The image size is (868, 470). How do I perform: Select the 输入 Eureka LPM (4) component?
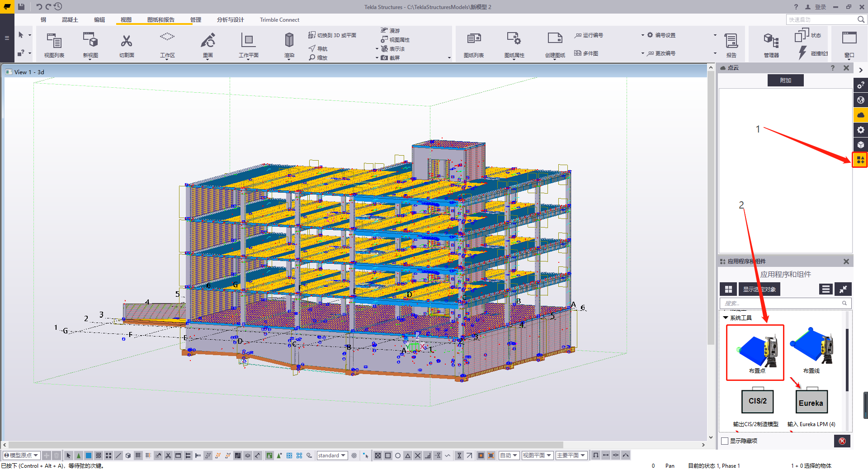coord(811,407)
